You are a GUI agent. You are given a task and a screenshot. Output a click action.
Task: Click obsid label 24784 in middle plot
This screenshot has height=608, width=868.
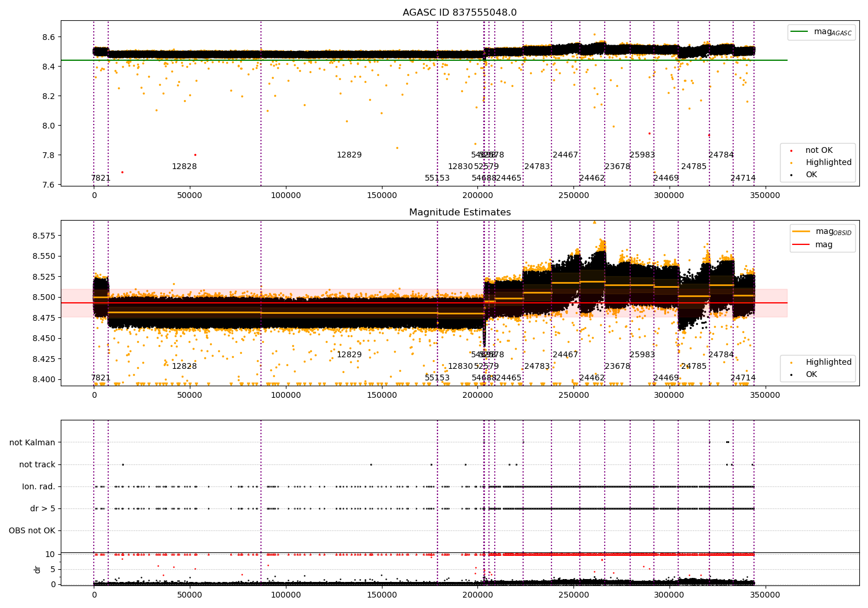tap(721, 355)
